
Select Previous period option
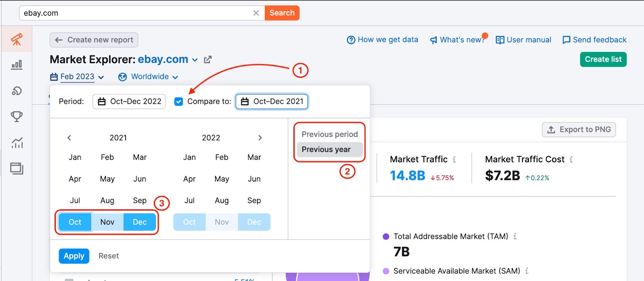[330, 134]
